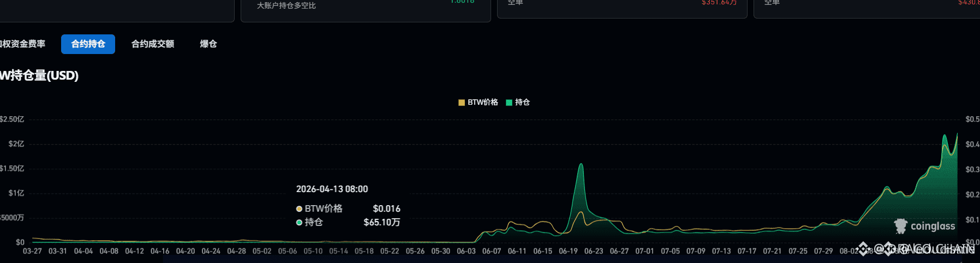Click the 06-19 date on x-axis
980x263 pixels.
click(568, 251)
